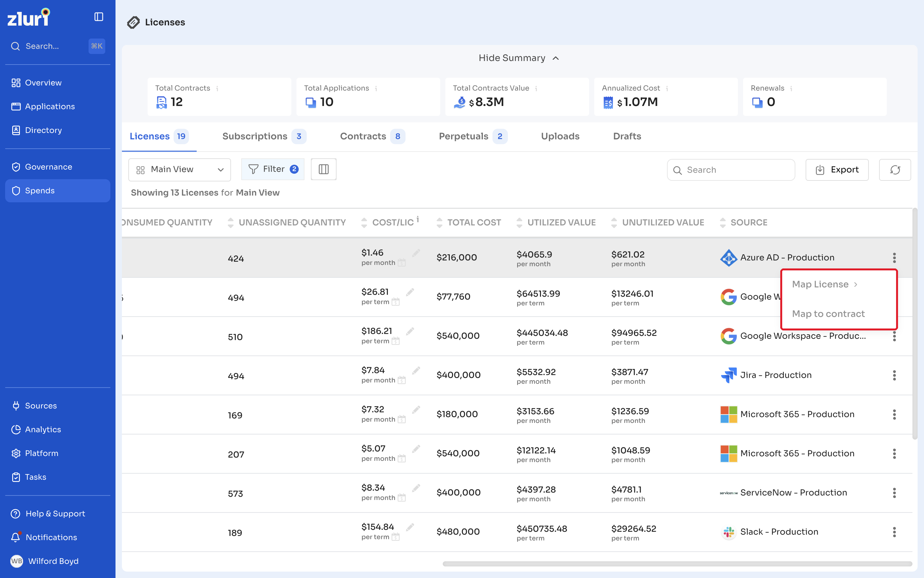Edit cost per license of $1.46 with pencil icon
This screenshot has height=578, width=924.
coord(416,253)
